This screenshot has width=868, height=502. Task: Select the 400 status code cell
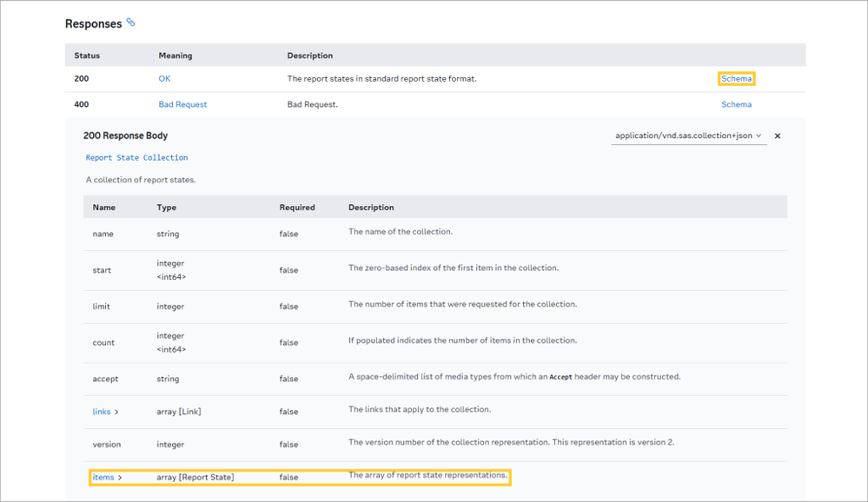coord(82,104)
